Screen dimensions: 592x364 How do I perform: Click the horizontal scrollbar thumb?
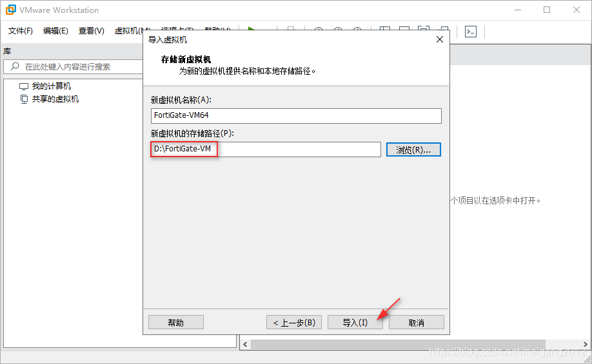[x=399, y=345]
